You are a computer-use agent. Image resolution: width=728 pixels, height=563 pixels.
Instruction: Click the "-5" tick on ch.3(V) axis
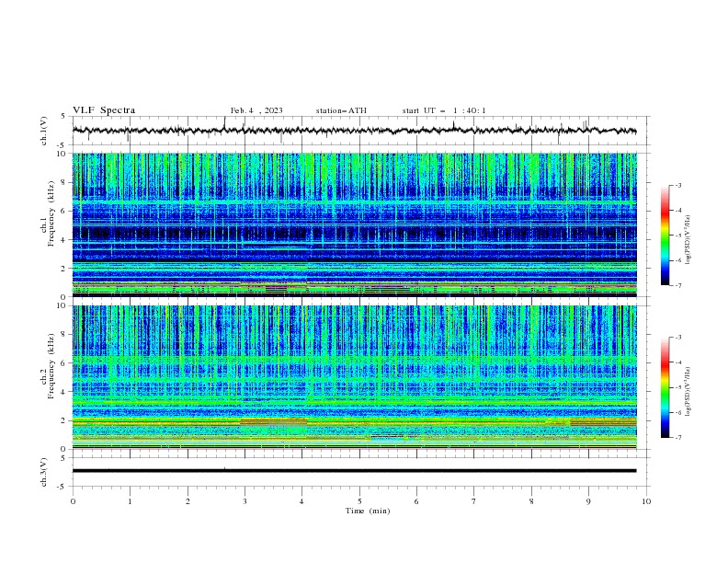[x=63, y=487]
